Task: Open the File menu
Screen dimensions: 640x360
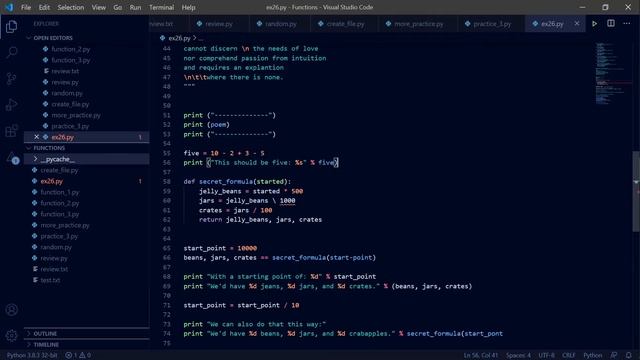Action: point(26,7)
